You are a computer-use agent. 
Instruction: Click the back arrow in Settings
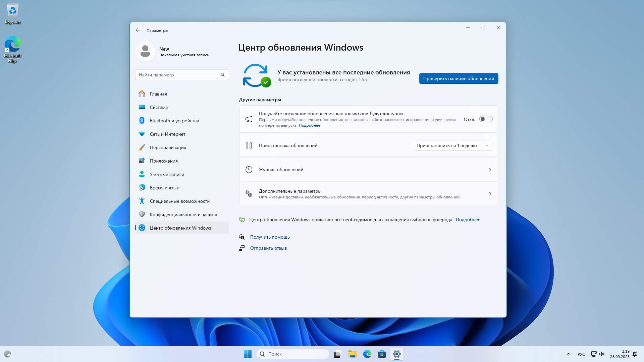click(x=138, y=30)
